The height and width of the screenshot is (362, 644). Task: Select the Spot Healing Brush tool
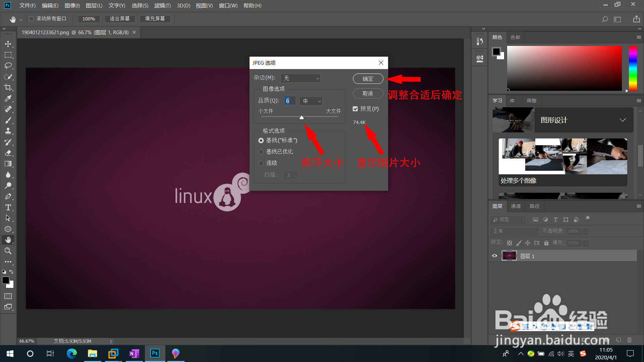[x=8, y=109]
